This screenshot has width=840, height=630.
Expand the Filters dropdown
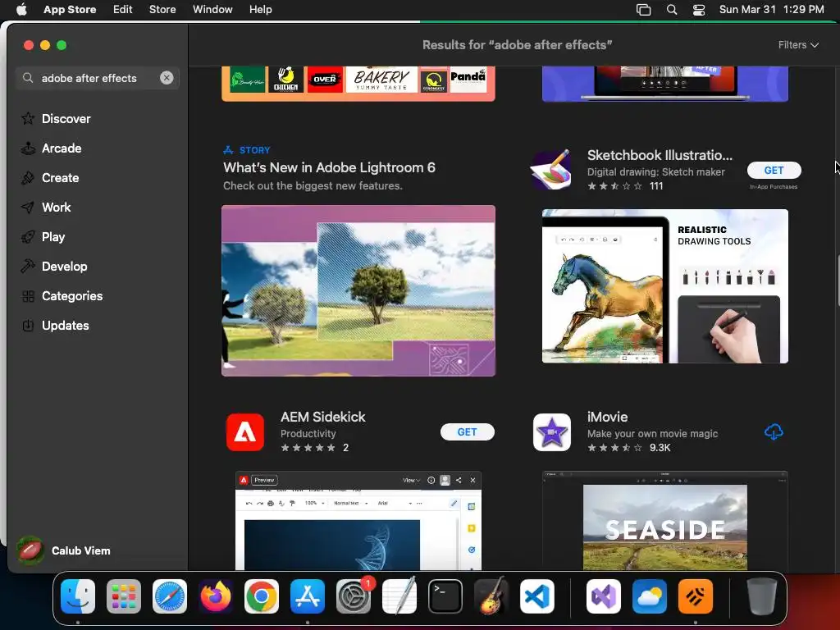click(x=797, y=45)
